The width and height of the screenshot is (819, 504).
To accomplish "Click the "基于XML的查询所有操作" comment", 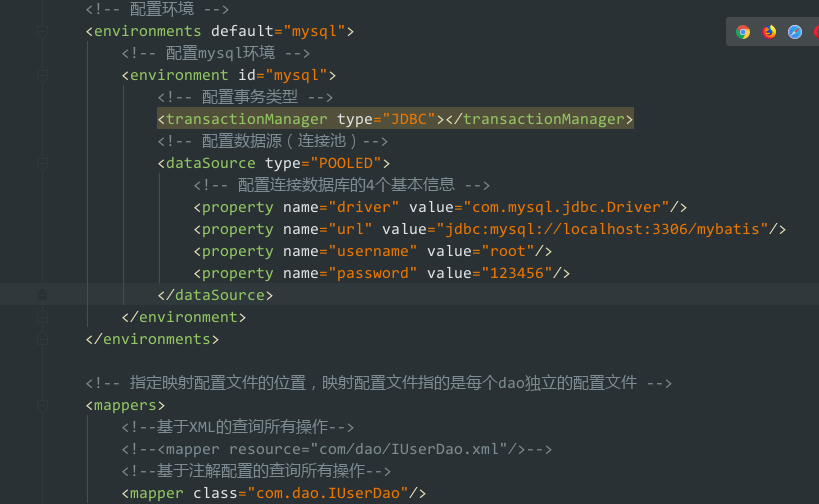I will pos(238,427).
